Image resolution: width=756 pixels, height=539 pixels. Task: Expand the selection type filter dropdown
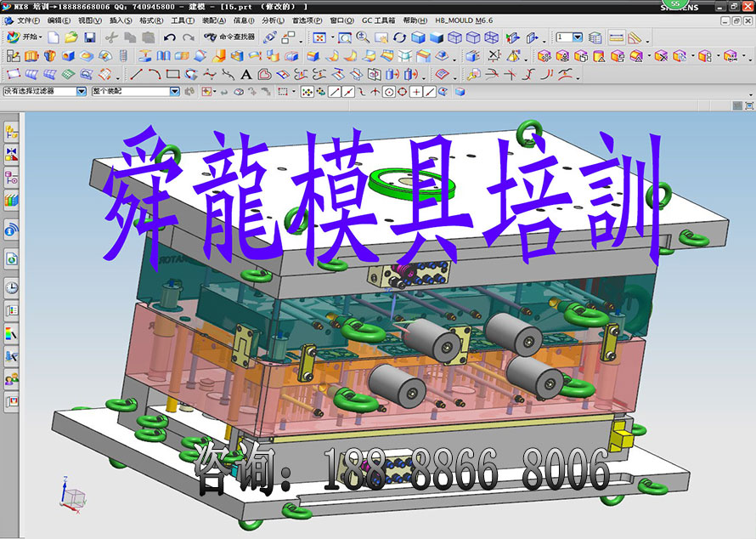(82, 91)
